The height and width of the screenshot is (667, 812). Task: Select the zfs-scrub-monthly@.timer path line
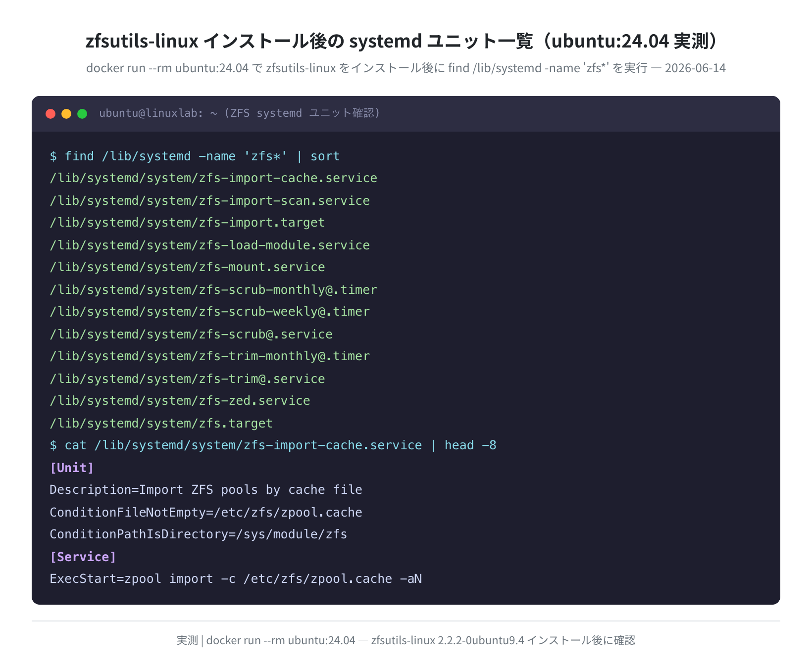(213, 290)
